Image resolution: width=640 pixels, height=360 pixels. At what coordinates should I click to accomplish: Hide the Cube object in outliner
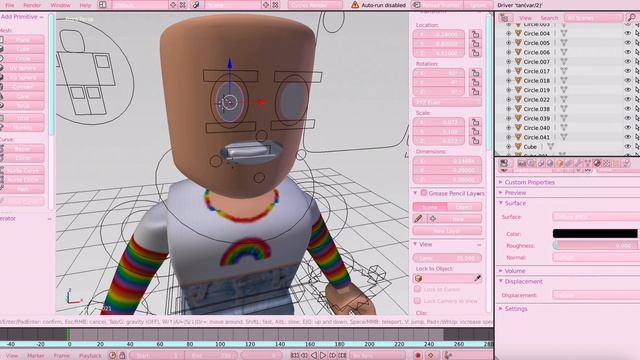point(628,147)
